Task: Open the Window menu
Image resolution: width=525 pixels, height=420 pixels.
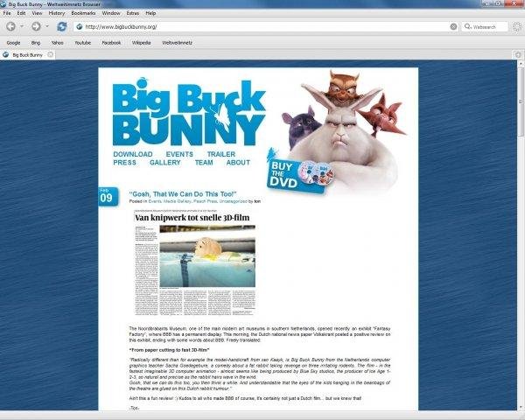Action: pyautogui.click(x=111, y=13)
